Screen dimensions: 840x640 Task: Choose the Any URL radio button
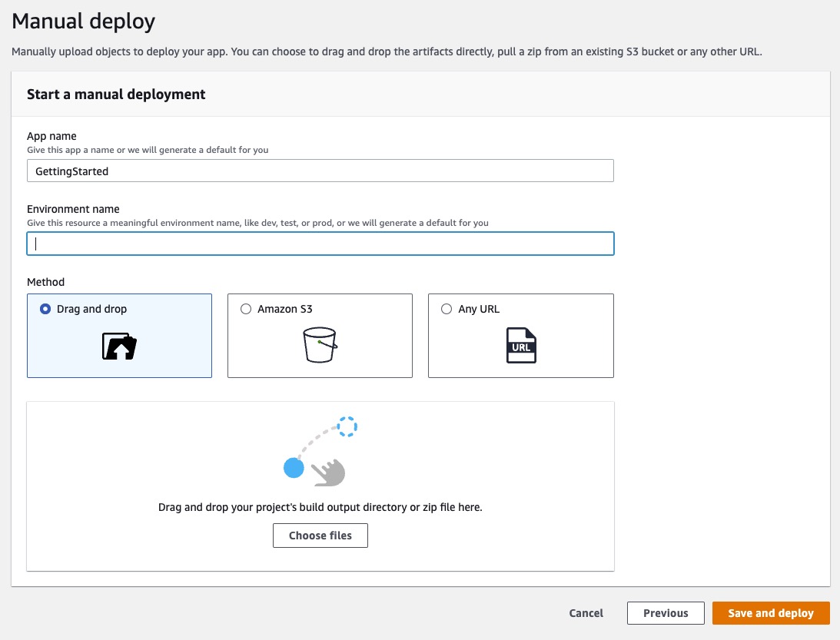pyautogui.click(x=447, y=309)
